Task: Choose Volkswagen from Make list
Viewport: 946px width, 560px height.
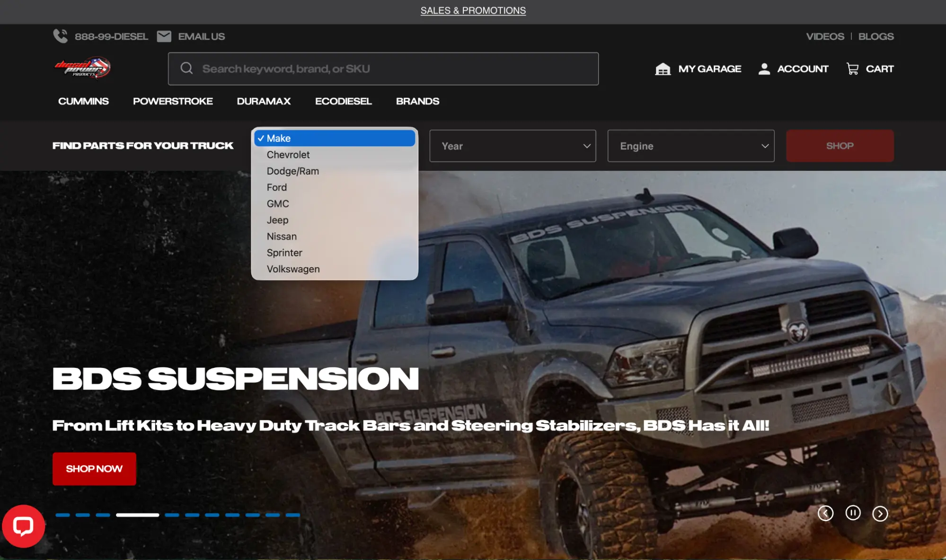Action: (x=335, y=269)
